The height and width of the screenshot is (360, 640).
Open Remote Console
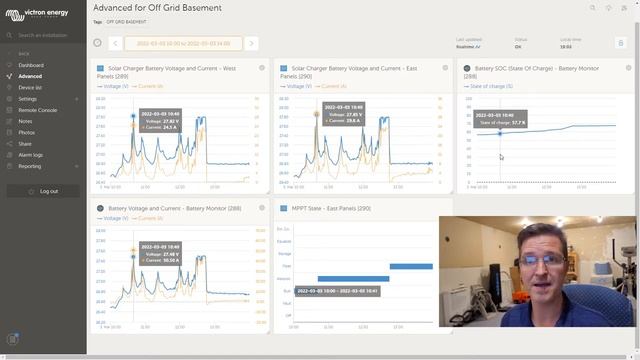(38, 110)
